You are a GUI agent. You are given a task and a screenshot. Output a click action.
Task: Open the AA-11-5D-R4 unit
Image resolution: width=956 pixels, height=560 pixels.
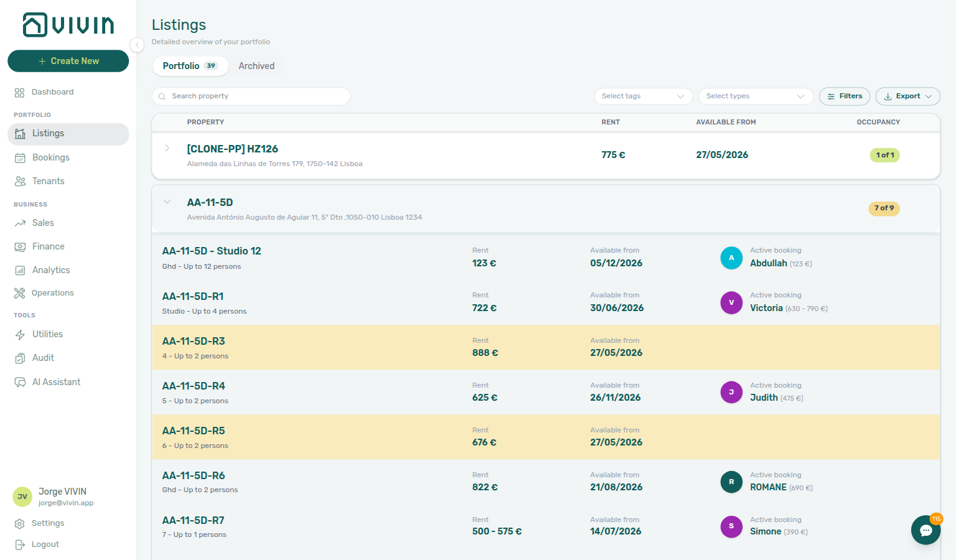pos(194,386)
